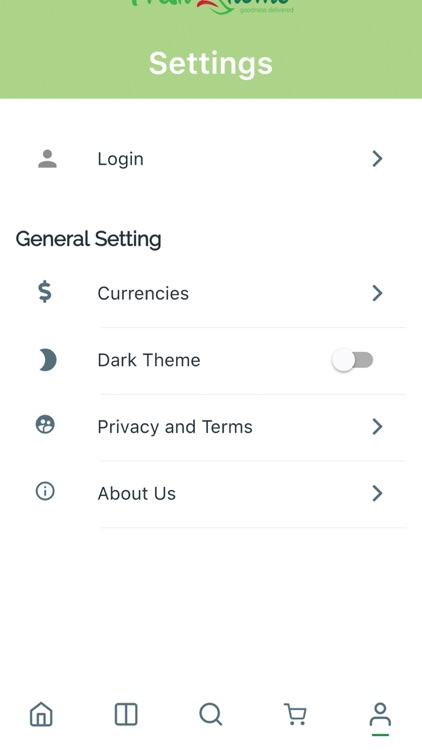Expand Login with its chevron arrow

pyautogui.click(x=378, y=159)
